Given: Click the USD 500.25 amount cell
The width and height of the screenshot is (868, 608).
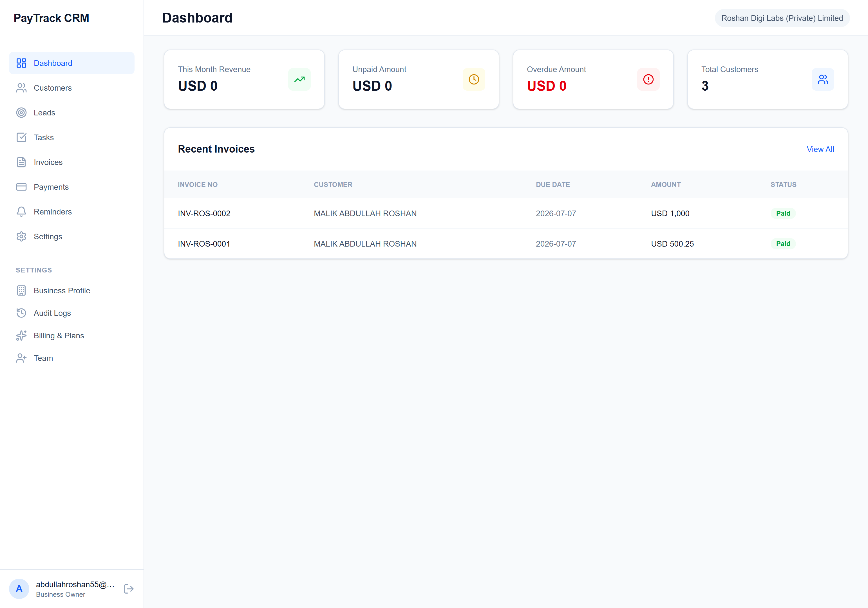Looking at the screenshot, I should click(672, 244).
